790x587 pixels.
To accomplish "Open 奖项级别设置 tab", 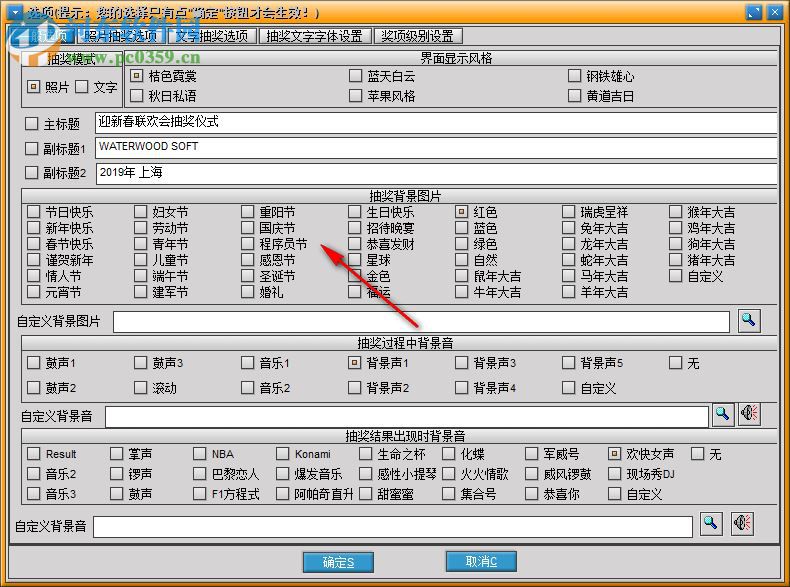I will coord(418,36).
